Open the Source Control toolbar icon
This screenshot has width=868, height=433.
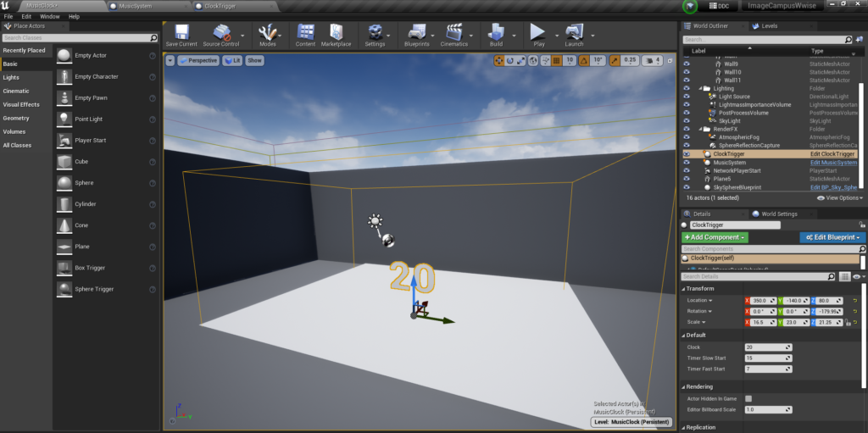point(221,32)
